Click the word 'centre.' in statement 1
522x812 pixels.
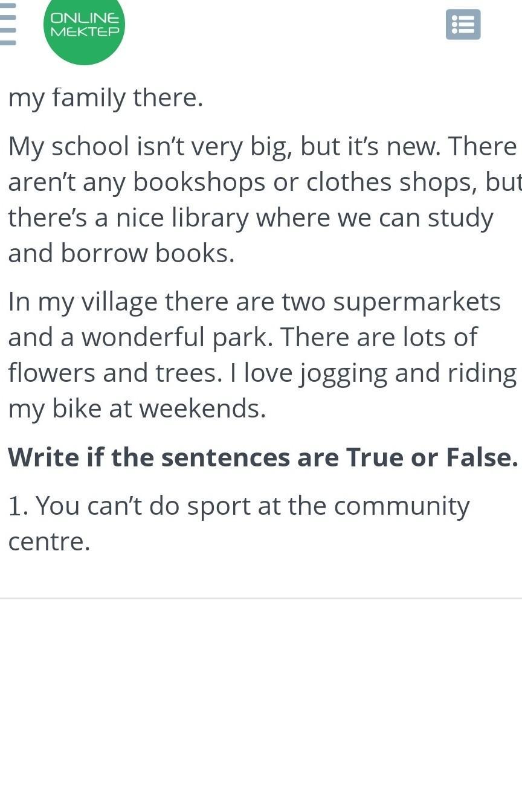click(x=49, y=541)
